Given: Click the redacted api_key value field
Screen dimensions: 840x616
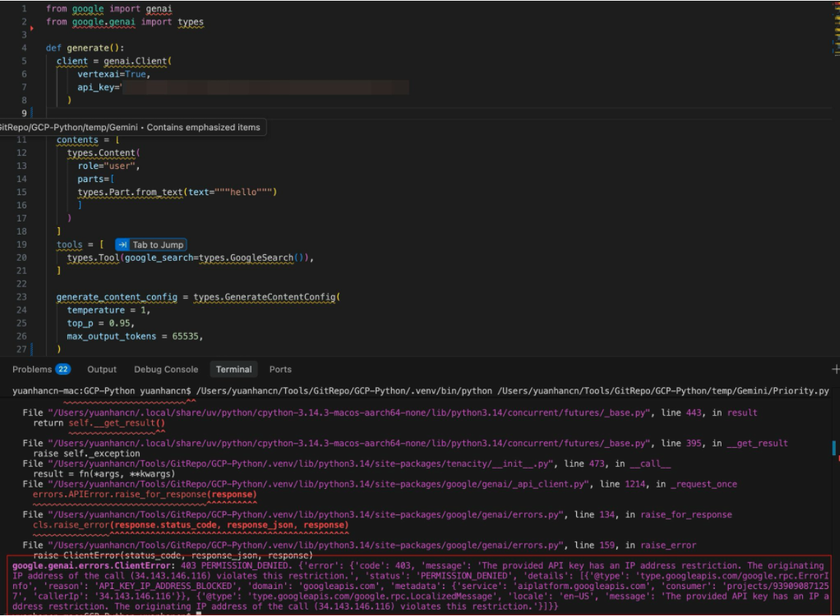Looking at the screenshot, I should (x=265, y=87).
